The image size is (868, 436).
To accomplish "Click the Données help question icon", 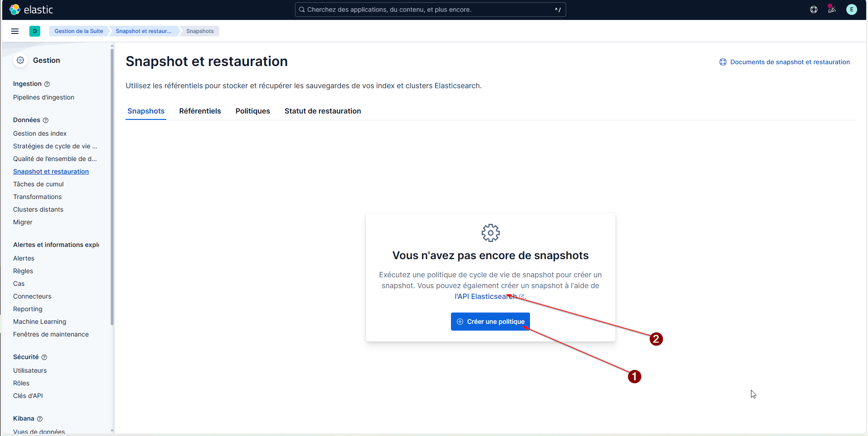I will tap(46, 120).
